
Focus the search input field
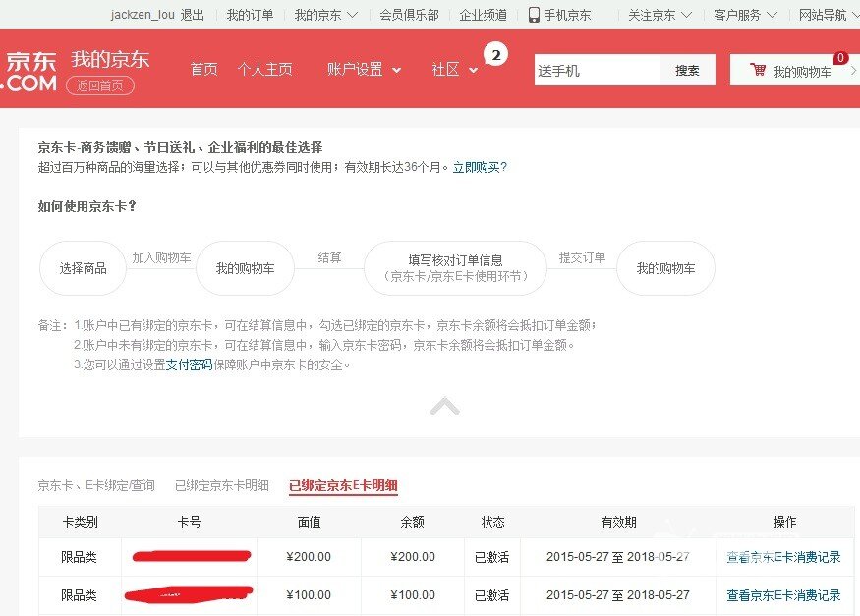[x=598, y=70]
